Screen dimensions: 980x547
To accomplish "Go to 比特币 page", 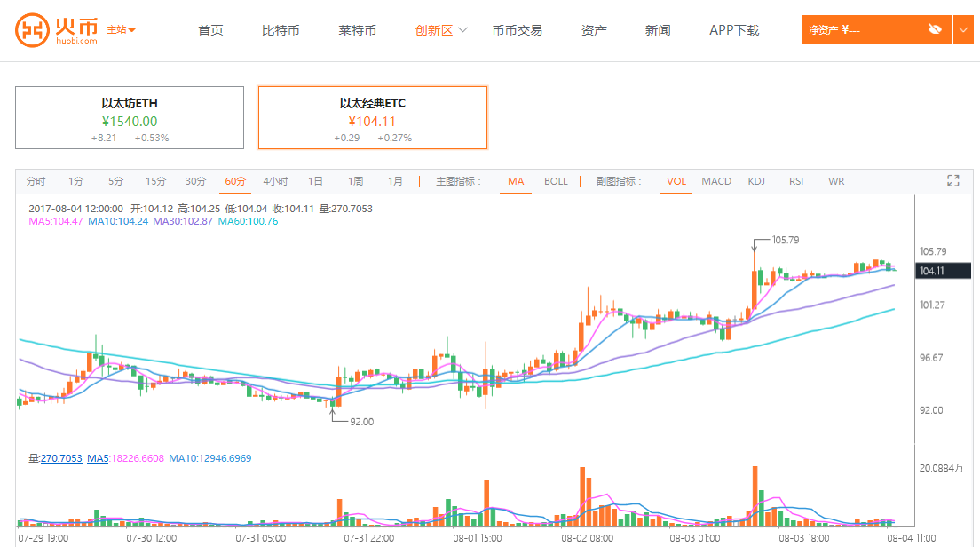I will pos(281,30).
